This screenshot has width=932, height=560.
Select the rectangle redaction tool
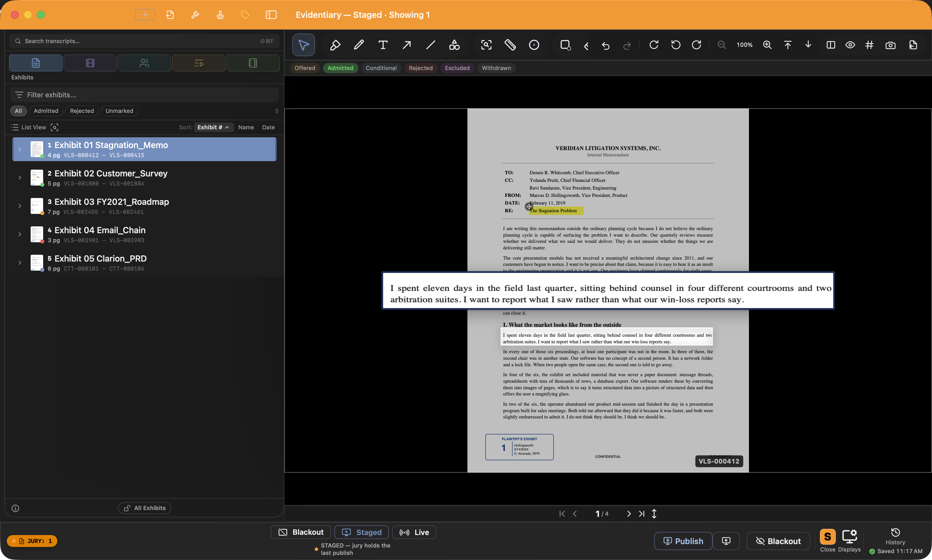(x=565, y=45)
